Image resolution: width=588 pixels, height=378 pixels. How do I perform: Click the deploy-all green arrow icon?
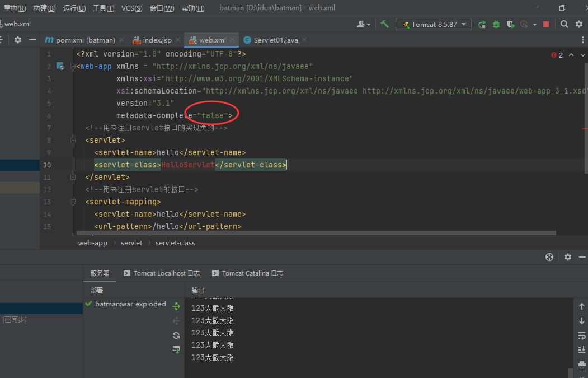click(176, 306)
